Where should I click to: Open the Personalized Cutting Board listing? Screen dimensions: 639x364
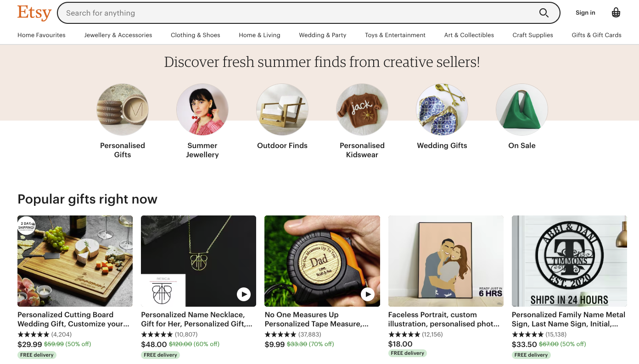click(75, 261)
